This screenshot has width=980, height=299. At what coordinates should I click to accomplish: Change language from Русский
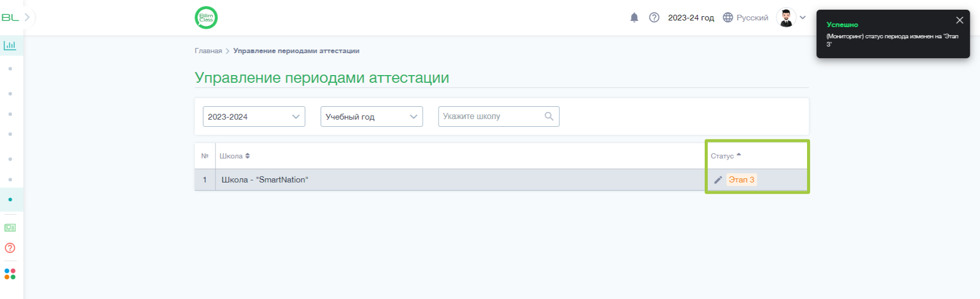point(752,18)
